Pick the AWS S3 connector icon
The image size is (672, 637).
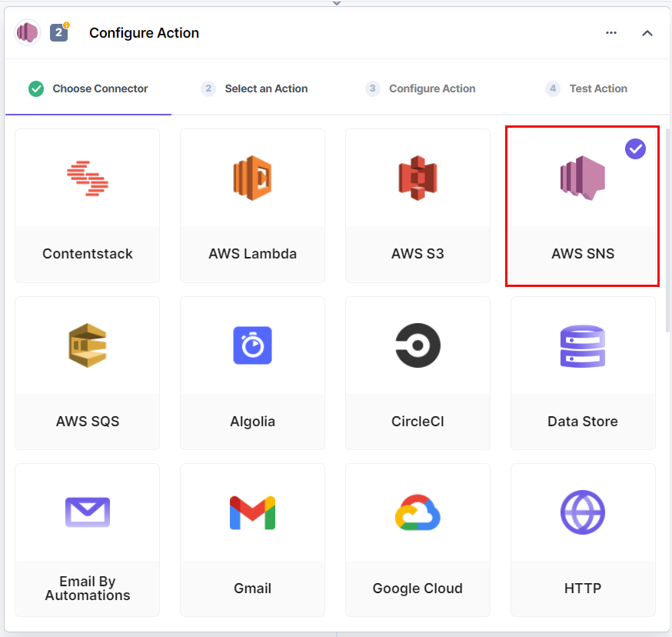tap(418, 178)
